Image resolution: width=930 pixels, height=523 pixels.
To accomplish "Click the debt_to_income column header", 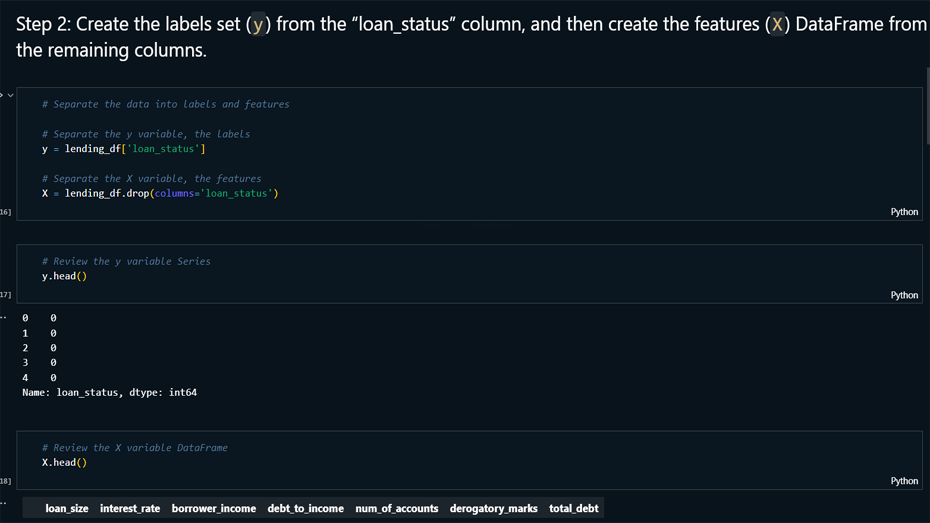I will 305,508.
